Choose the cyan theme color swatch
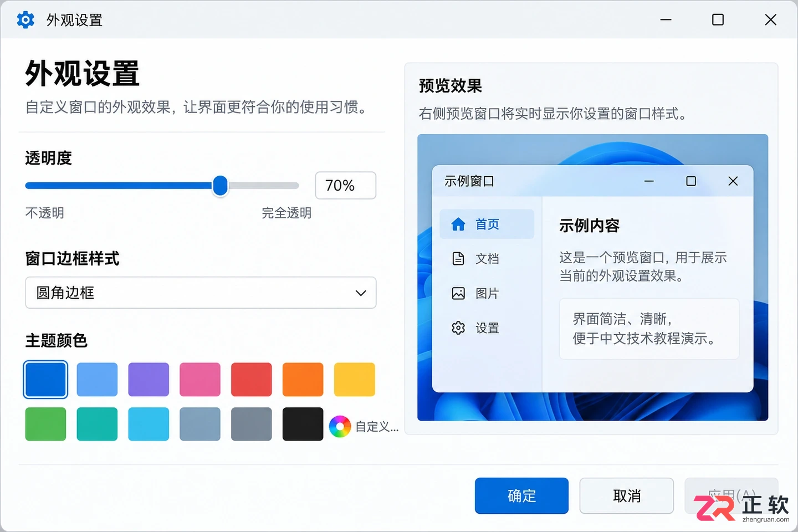This screenshot has width=798, height=532. [149, 424]
